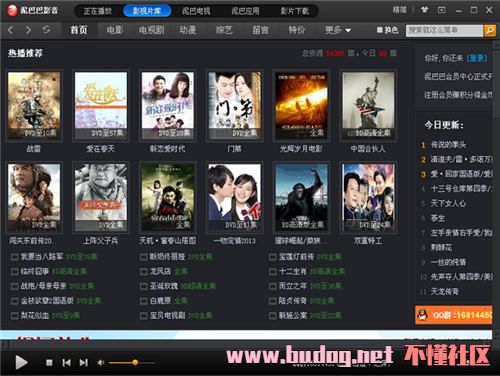The height and width of the screenshot is (376, 500).
Task: Skip to next track icon
Action: tap(83, 363)
